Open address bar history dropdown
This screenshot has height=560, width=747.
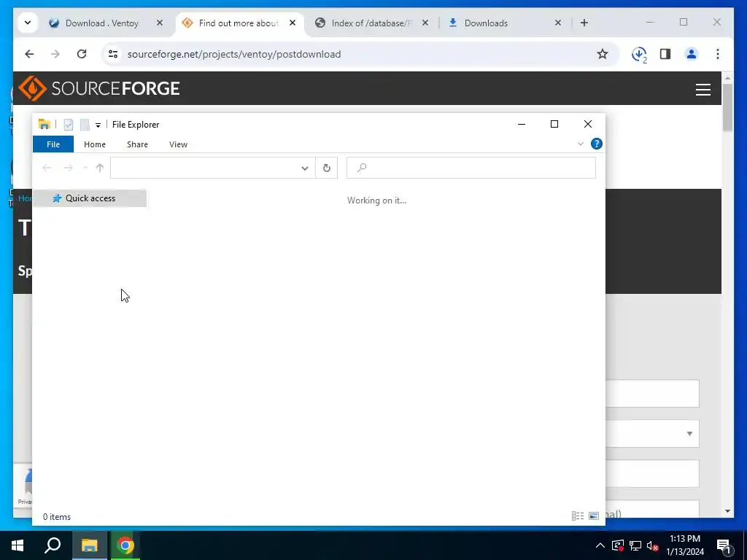(304, 168)
